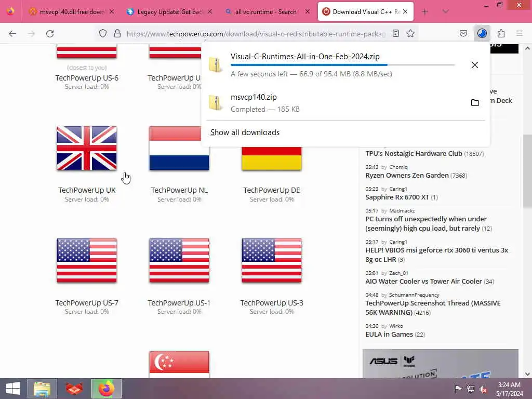Select TechPowerUp DE flag server
The width and height of the screenshot is (532, 399).
coord(271,158)
